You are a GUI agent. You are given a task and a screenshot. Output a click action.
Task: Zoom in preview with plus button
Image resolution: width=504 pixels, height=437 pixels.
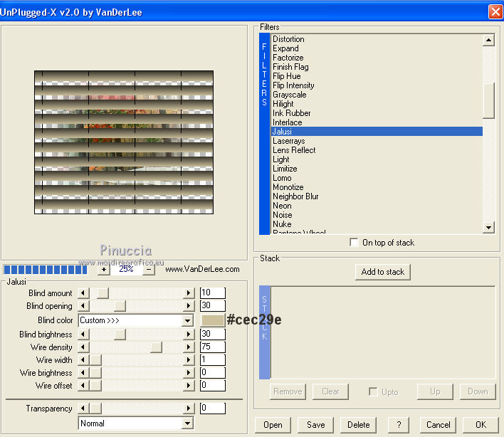tap(103, 269)
